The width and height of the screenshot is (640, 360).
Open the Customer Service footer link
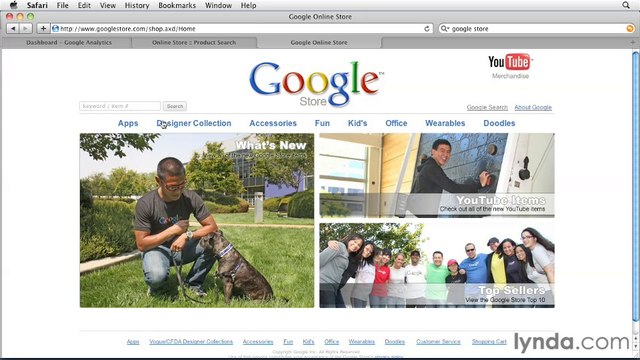click(438, 342)
